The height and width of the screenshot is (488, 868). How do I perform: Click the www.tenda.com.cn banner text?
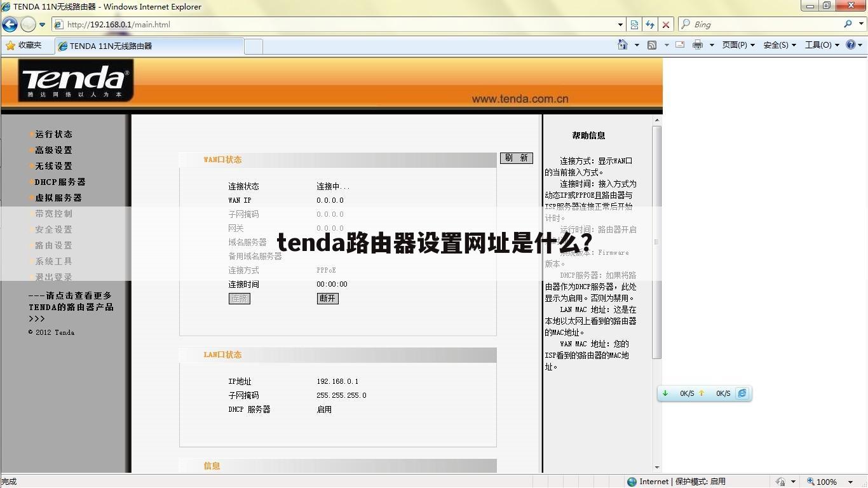(x=520, y=99)
